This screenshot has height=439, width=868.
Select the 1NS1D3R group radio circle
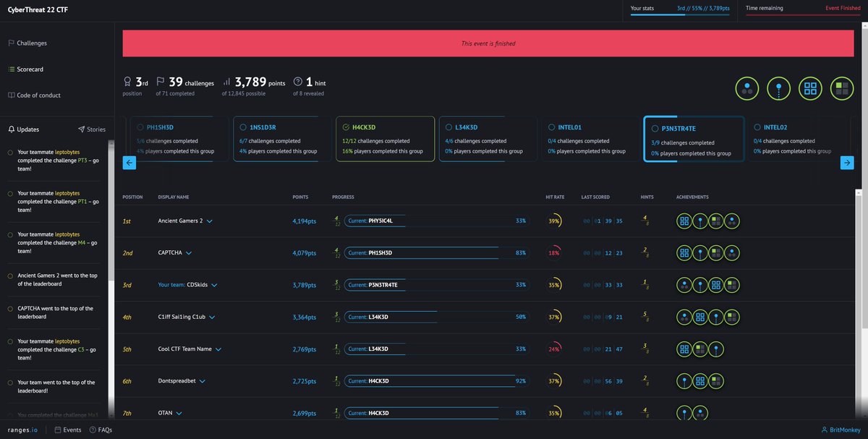click(243, 127)
